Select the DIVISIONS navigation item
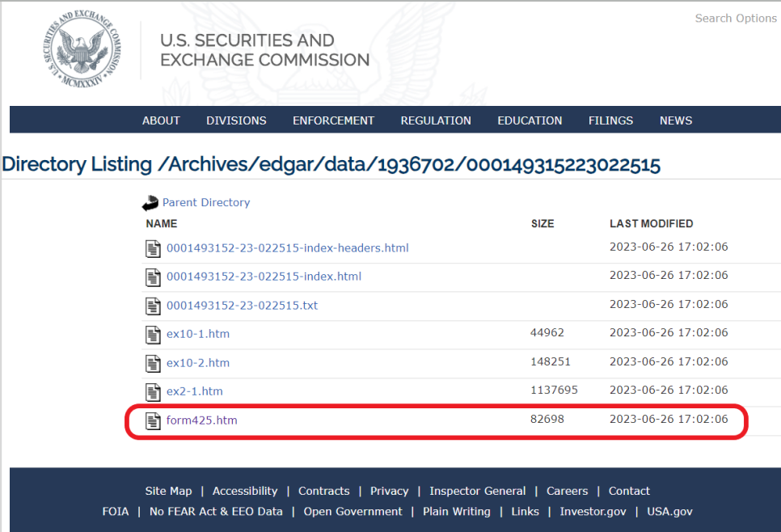The image size is (781, 532). (236, 120)
